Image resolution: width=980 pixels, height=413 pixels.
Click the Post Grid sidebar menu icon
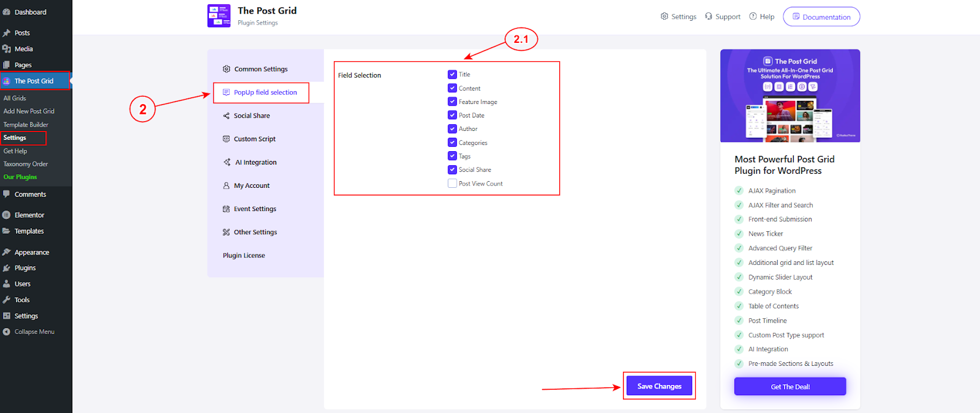click(7, 81)
